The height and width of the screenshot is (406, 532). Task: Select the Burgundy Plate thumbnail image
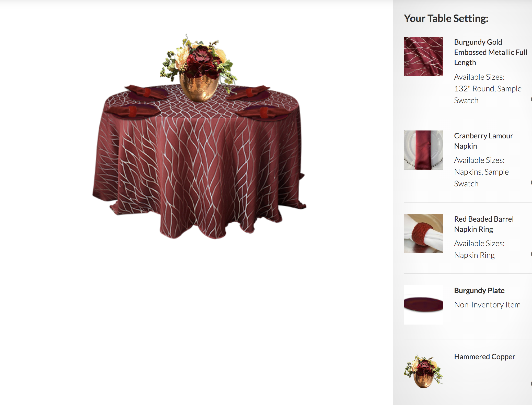pos(423,305)
